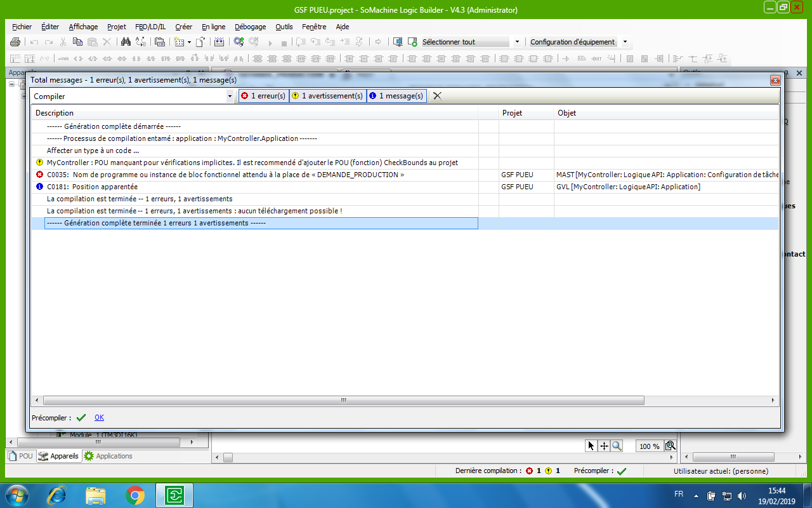Screen dimensions: 812x508
Task: Click the OK precompile link
Action: 99,417
